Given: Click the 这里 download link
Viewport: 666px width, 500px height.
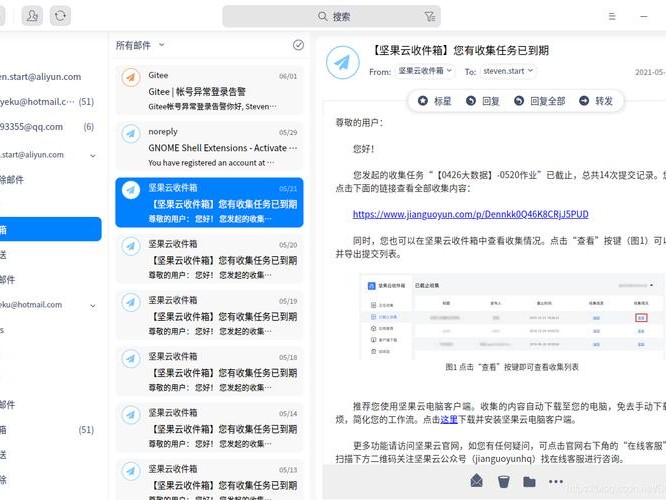Looking at the screenshot, I should click(449, 420).
